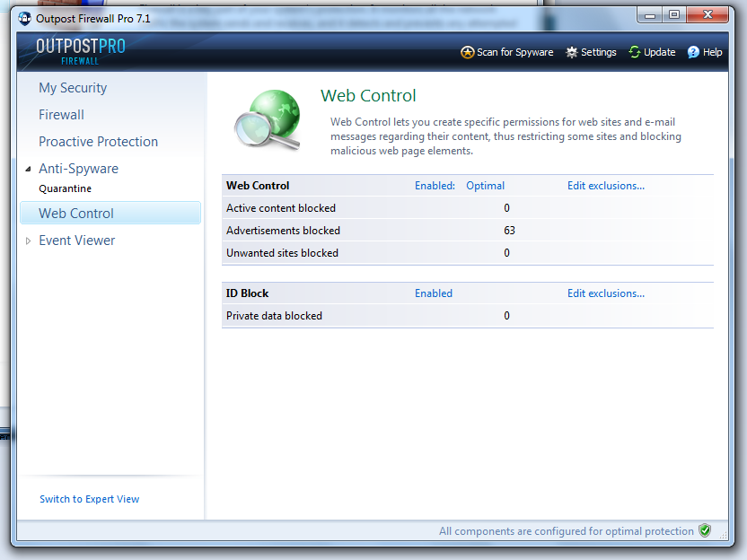747x560 pixels.
Task: Open the My Security section
Action: (x=73, y=88)
